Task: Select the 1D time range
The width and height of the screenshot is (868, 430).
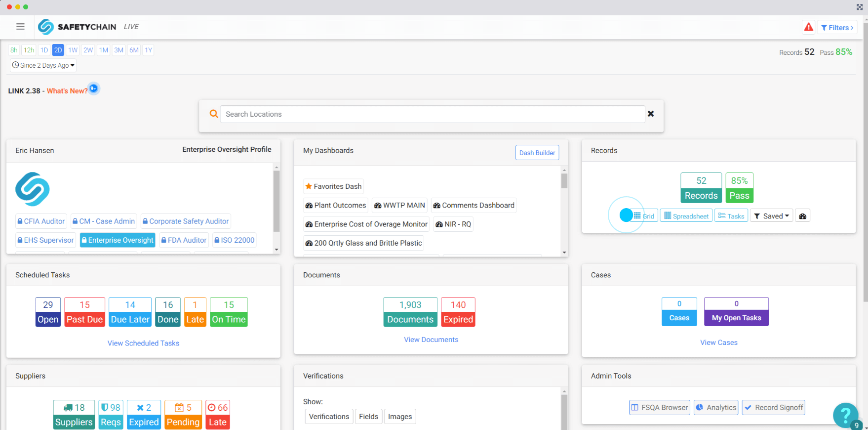Action: pyautogui.click(x=44, y=50)
